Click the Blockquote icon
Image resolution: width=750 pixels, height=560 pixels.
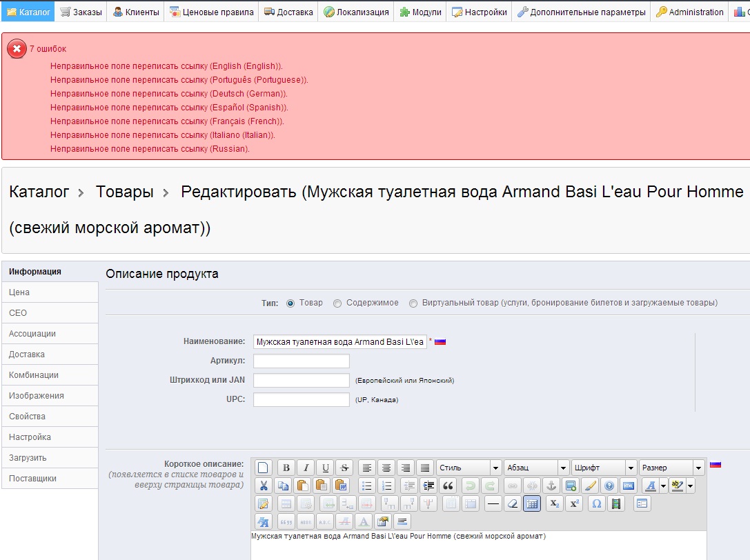tap(448, 486)
